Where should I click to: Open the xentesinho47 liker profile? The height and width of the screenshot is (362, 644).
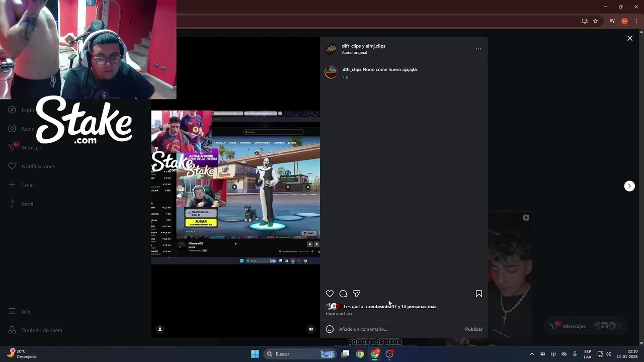[382, 306]
